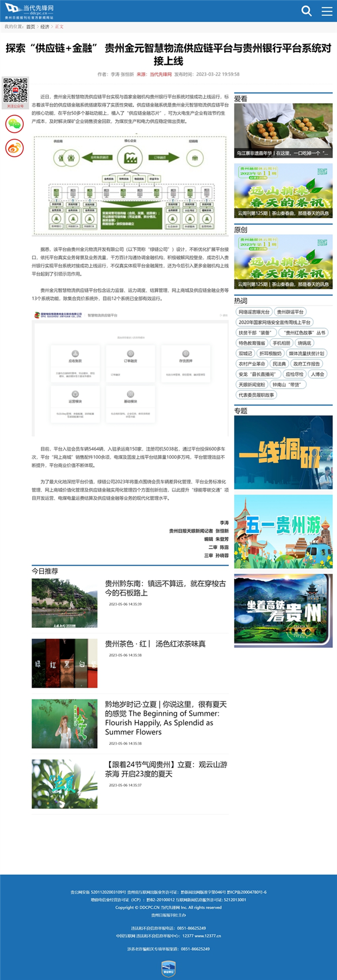Select hot word 折耳根酸奶
Screen dimensions: 337x980
(270, 353)
